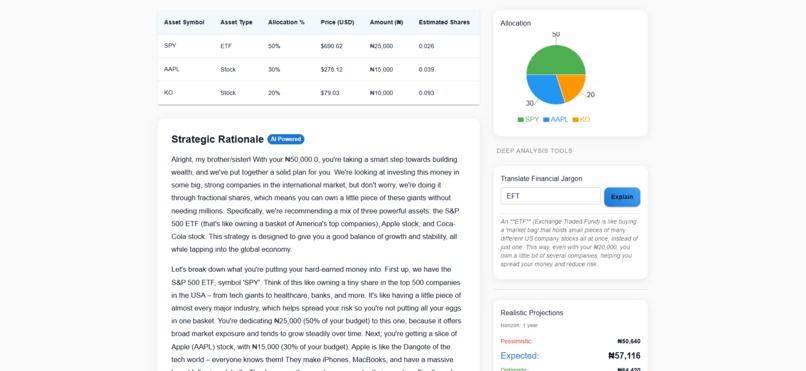Click the $79.03 price cell
This screenshot has width=806, height=371.
point(330,93)
